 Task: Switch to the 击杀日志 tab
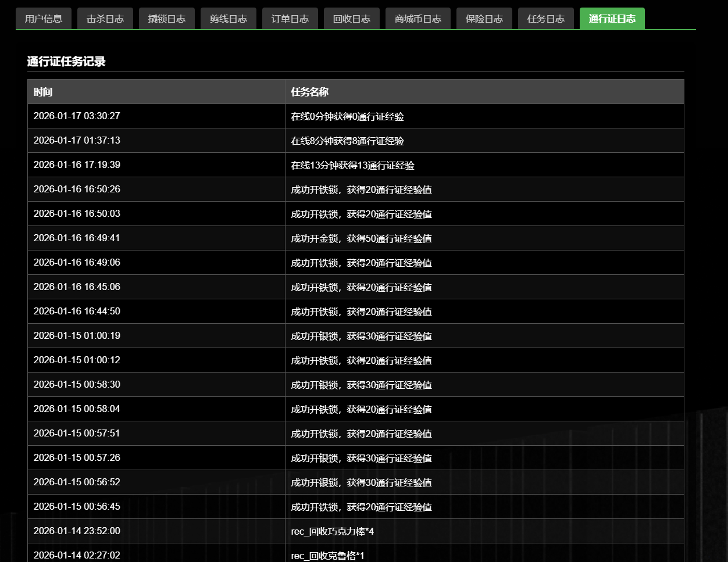(x=105, y=19)
